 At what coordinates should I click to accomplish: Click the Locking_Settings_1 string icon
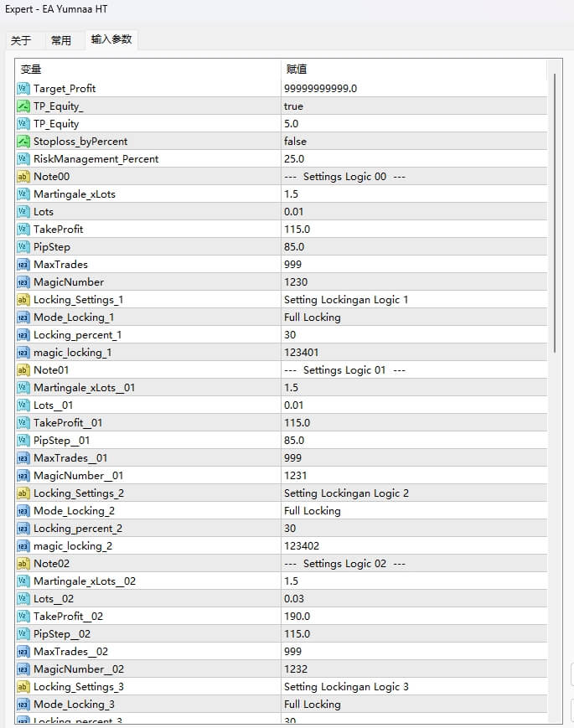pos(23,300)
